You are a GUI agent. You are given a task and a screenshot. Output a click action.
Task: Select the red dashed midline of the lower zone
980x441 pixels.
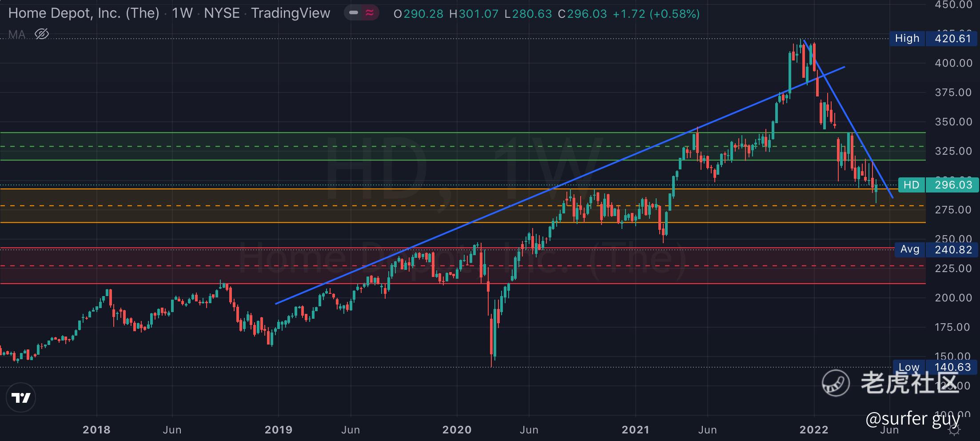click(x=463, y=266)
